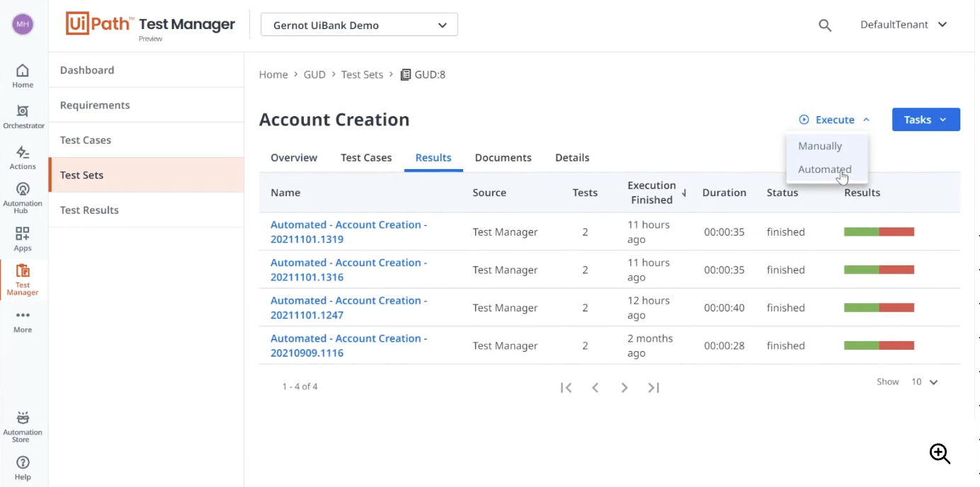Click the '1 - 4 of 4' pagination text
Image resolution: width=980 pixels, height=487 pixels.
click(x=300, y=386)
